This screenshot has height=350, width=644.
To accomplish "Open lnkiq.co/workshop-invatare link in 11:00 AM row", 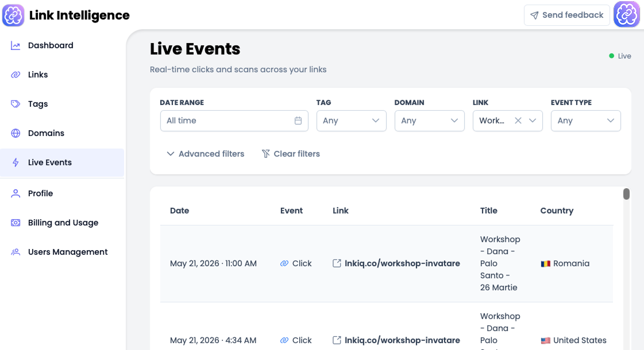I will pyautogui.click(x=402, y=263).
